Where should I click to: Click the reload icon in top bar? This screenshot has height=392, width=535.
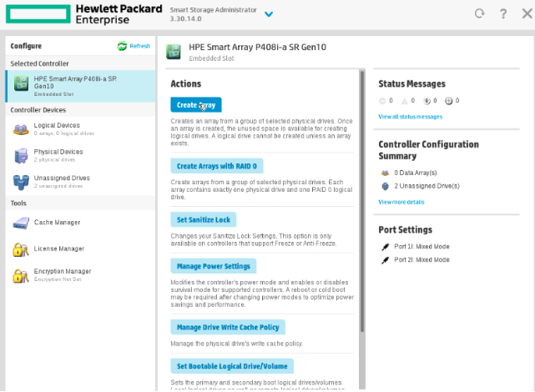click(x=479, y=13)
